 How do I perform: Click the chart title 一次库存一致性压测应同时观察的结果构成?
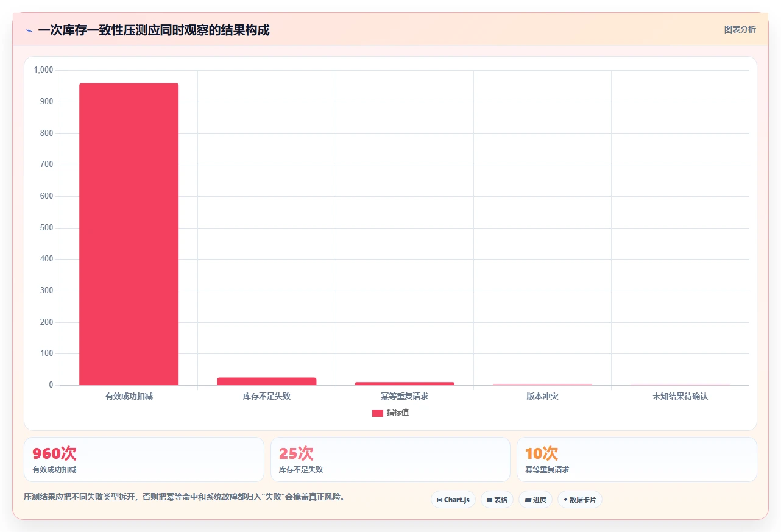154,30
